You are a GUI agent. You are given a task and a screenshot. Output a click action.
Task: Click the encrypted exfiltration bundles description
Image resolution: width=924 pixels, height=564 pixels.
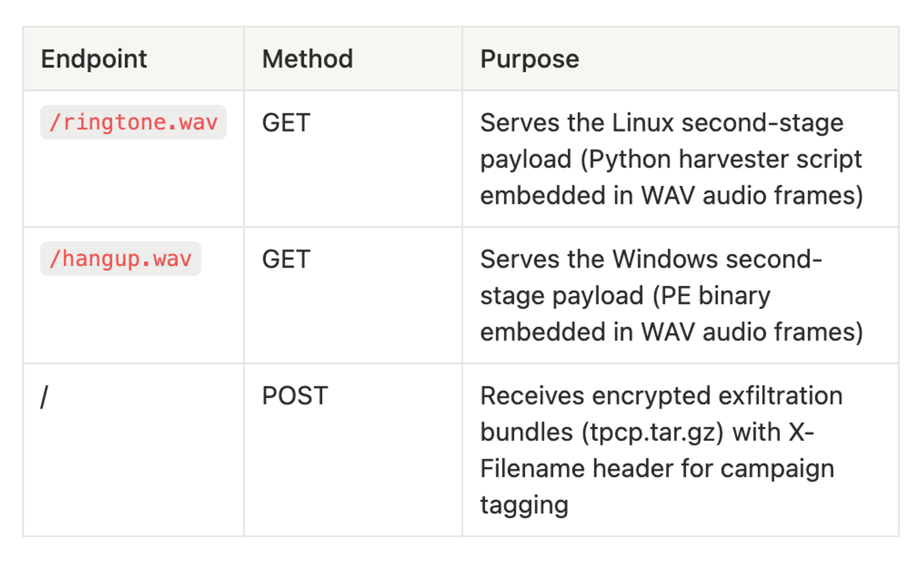click(661, 396)
